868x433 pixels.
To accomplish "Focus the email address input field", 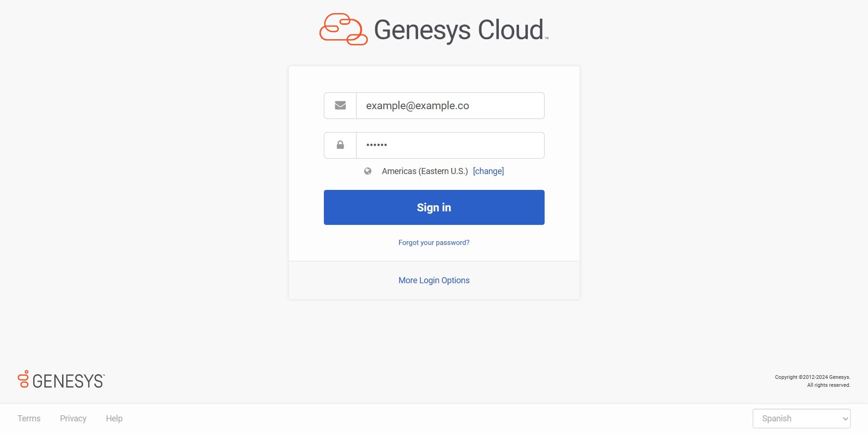I will coord(450,105).
